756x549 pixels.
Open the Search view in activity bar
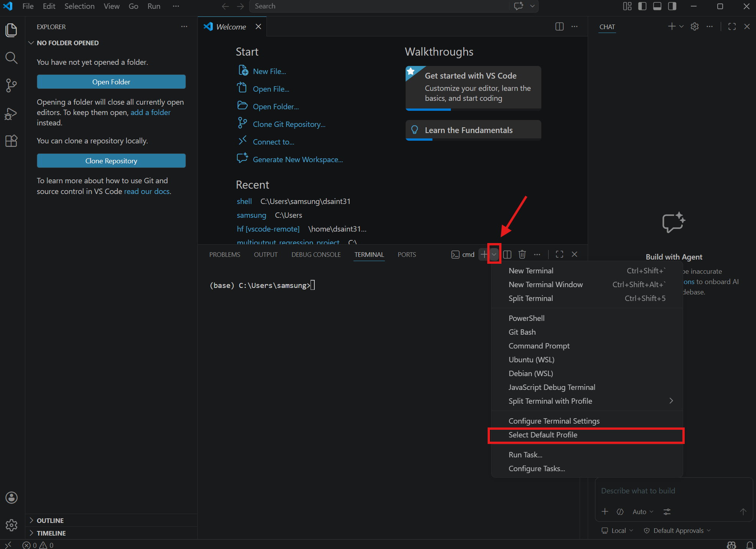click(x=12, y=58)
